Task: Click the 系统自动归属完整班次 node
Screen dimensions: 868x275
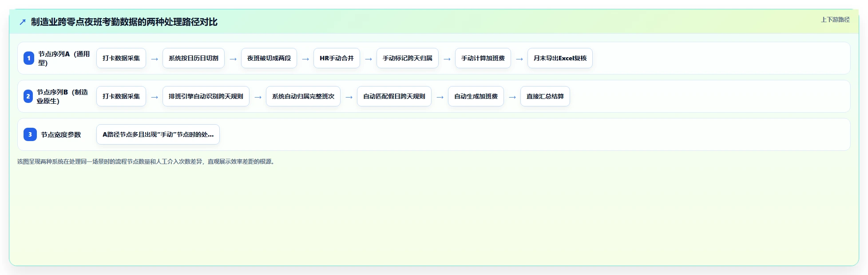Action: tap(303, 96)
